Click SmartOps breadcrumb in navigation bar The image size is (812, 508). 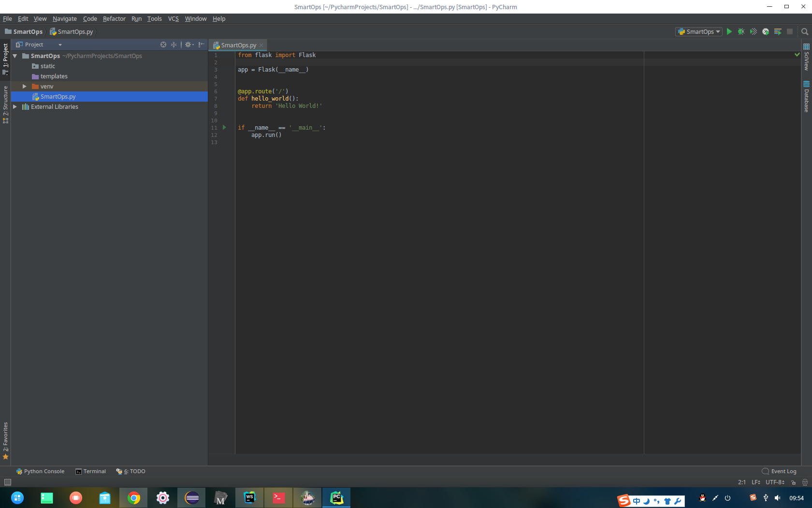tap(24, 32)
